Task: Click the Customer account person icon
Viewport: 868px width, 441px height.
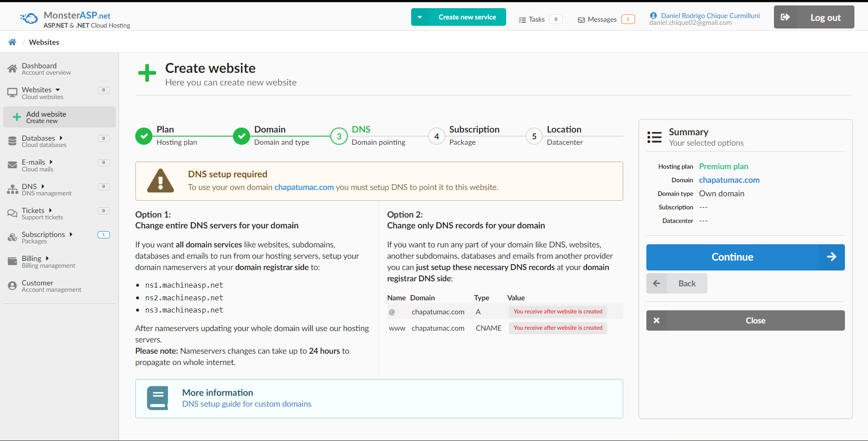Action: click(x=12, y=286)
